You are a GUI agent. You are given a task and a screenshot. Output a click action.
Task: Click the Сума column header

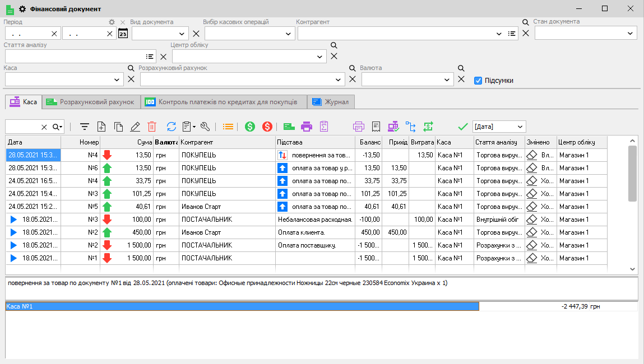pyautogui.click(x=127, y=142)
